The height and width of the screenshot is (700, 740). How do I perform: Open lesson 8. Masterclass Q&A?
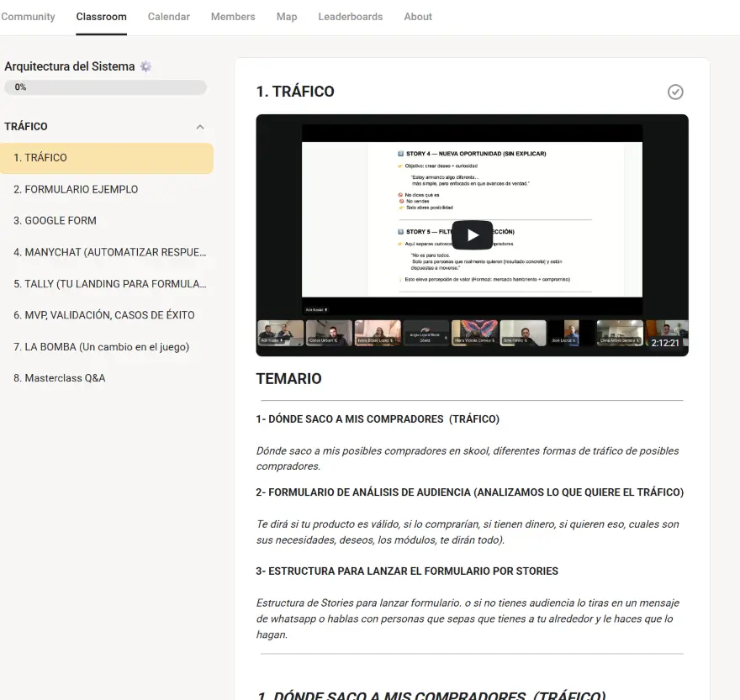pyautogui.click(x=59, y=378)
